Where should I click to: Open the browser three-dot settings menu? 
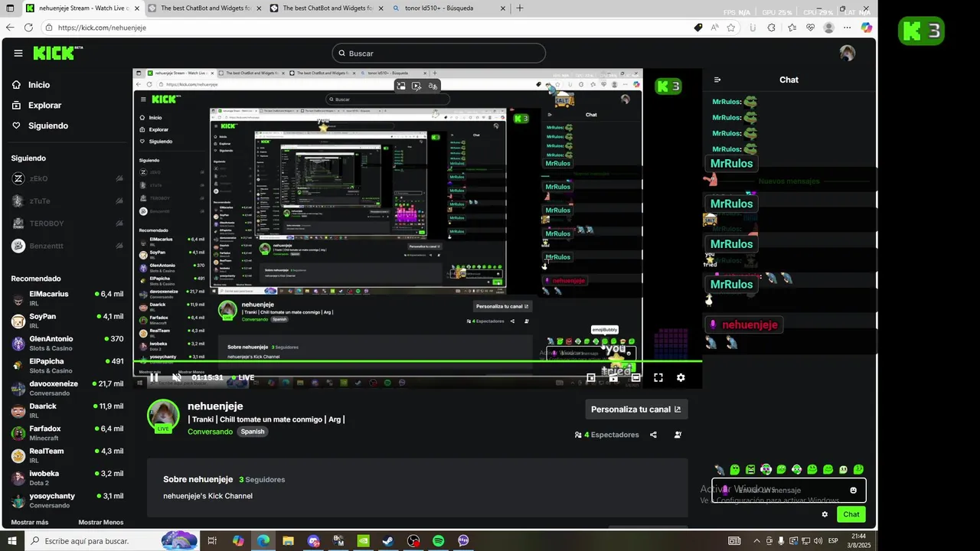click(x=846, y=28)
